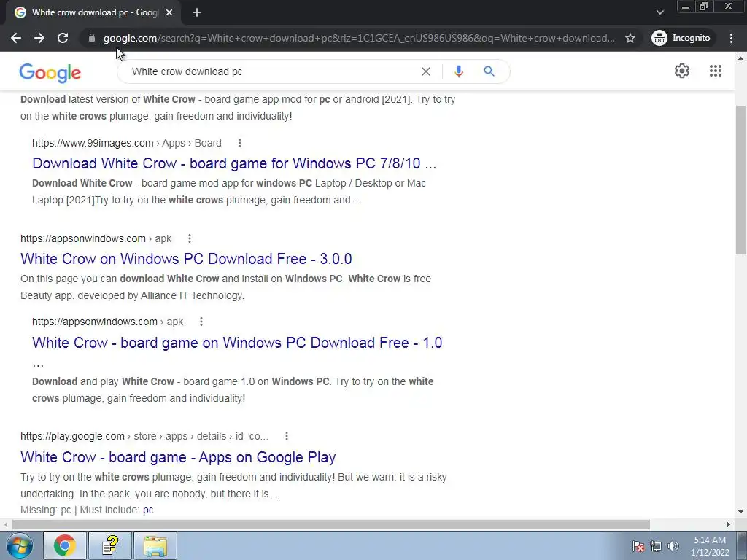Start voice search with microphone

click(x=458, y=71)
